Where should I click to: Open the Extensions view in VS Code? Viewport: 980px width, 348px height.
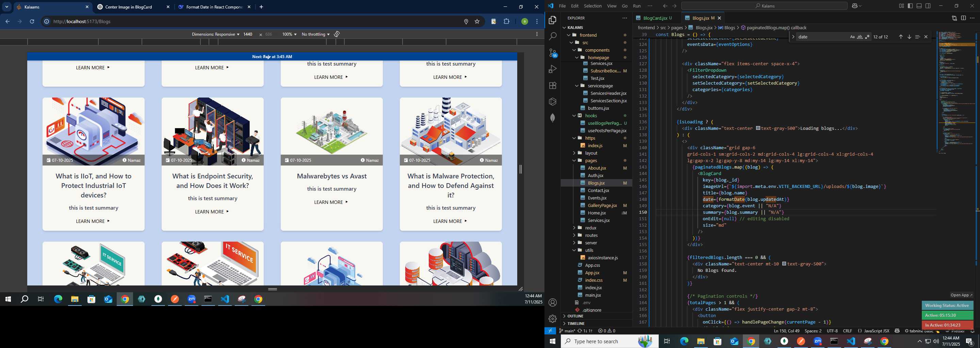[x=552, y=86]
